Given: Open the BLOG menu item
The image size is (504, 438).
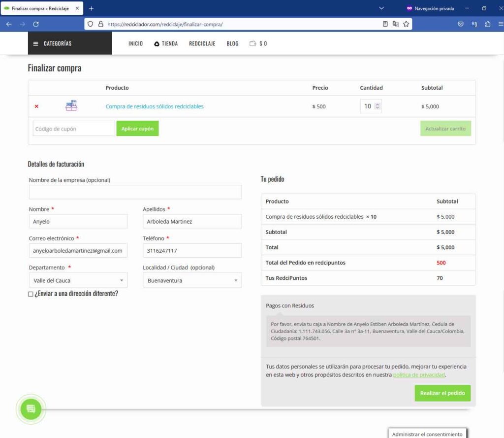Looking at the screenshot, I should point(232,43).
